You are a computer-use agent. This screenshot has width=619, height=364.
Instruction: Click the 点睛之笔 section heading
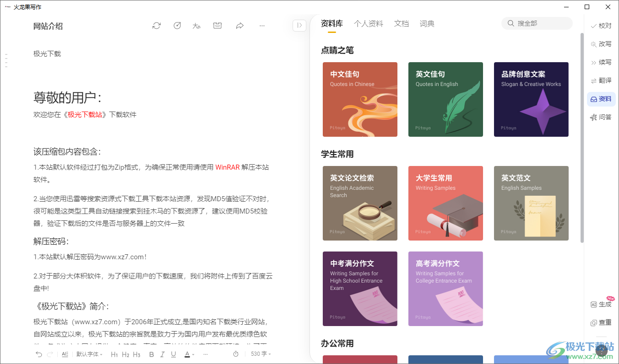point(337,50)
